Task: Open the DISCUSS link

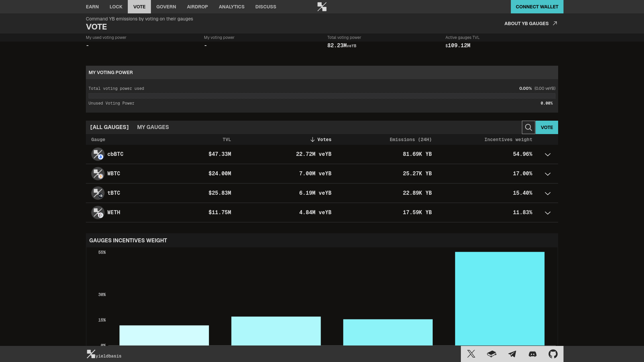Action: [266, 7]
